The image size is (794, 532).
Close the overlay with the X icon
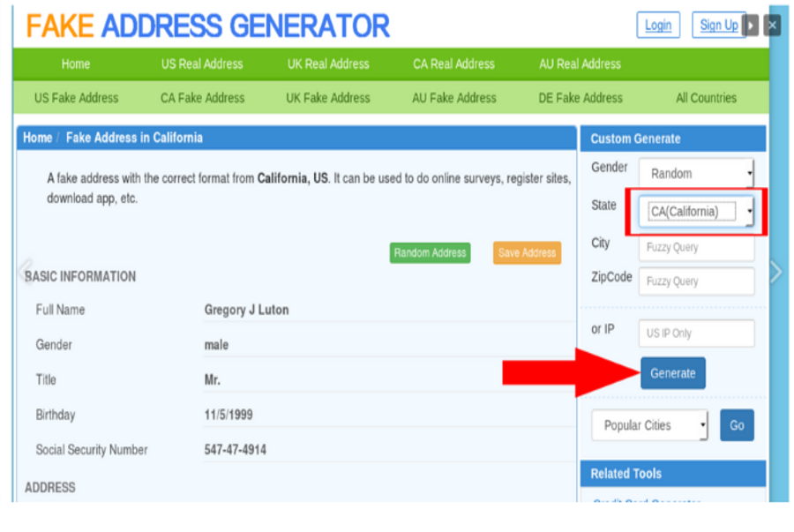tap(772, 26)
